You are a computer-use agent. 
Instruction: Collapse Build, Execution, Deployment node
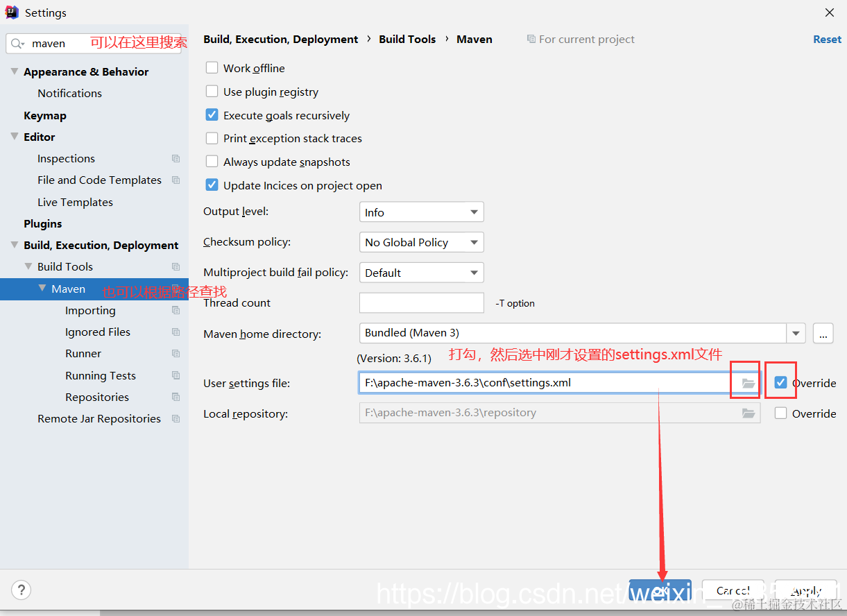point(15,245)
